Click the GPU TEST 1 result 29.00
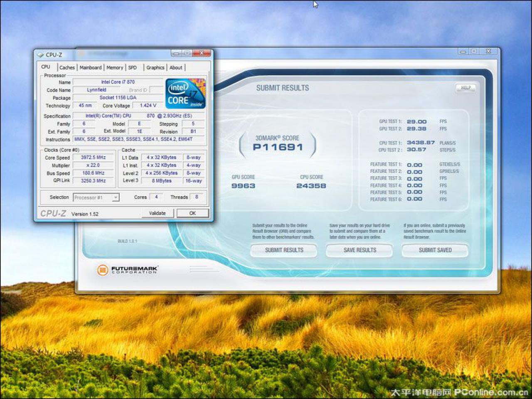532x399 pixels. pyautogui.click(x=417, y=122)
